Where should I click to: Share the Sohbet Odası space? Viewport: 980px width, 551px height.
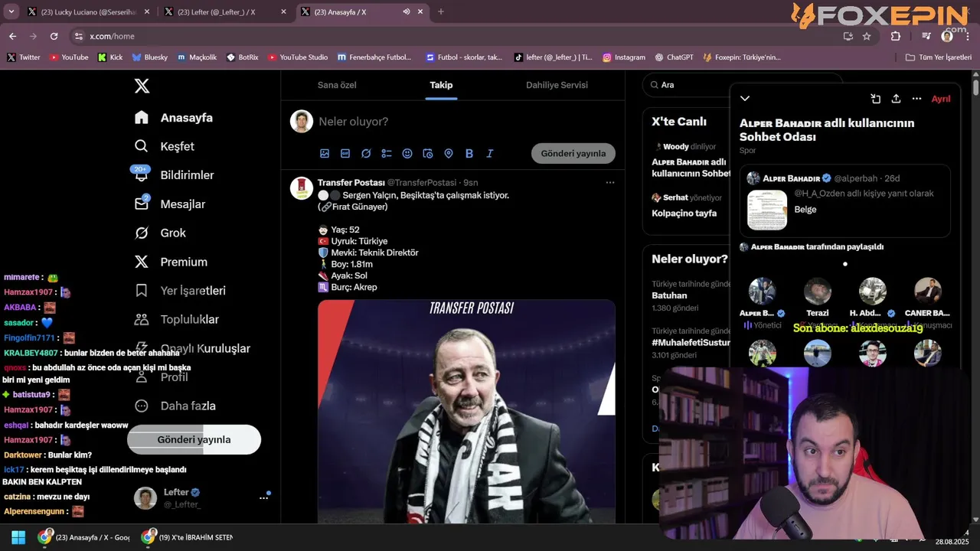pyautogui.click(x=896, y=99)
